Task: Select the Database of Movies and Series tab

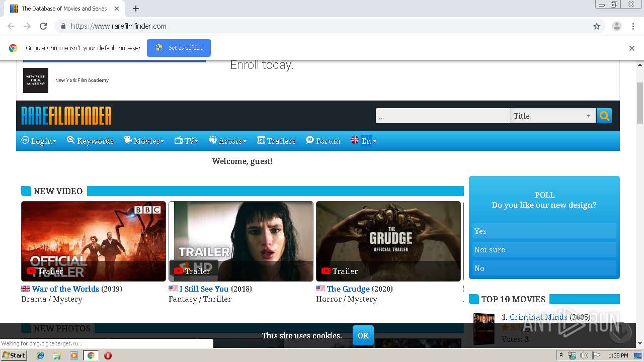Action: 64,9
